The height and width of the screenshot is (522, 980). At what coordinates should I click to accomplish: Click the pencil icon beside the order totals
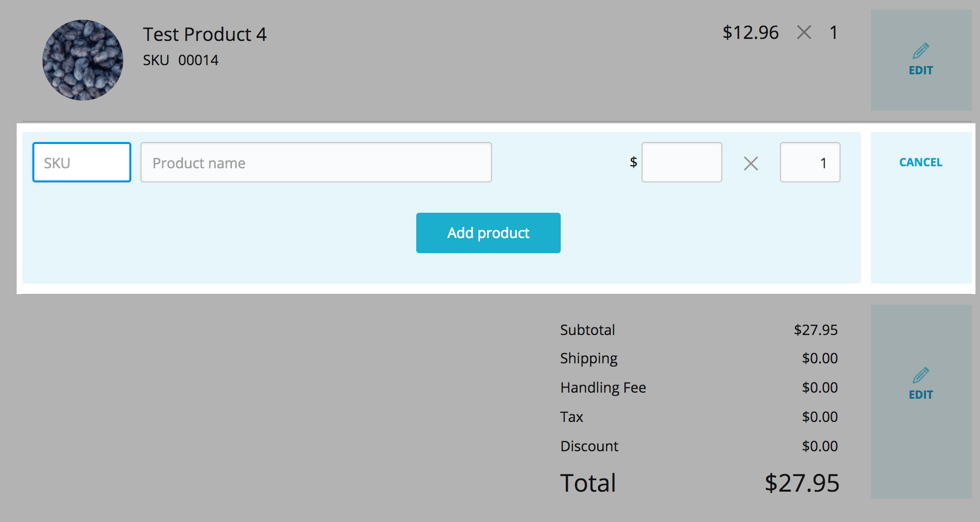pyautogui.click(x=920, y=375)
